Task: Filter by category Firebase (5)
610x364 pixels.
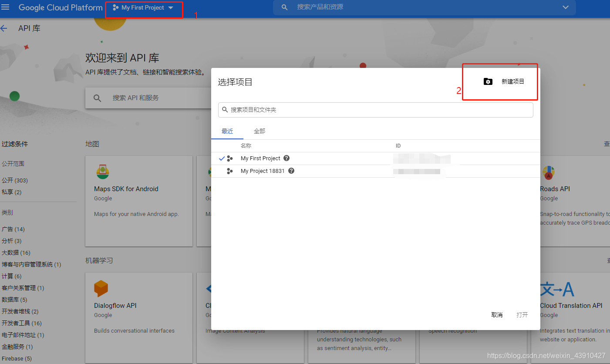Action: coord(17,358)
